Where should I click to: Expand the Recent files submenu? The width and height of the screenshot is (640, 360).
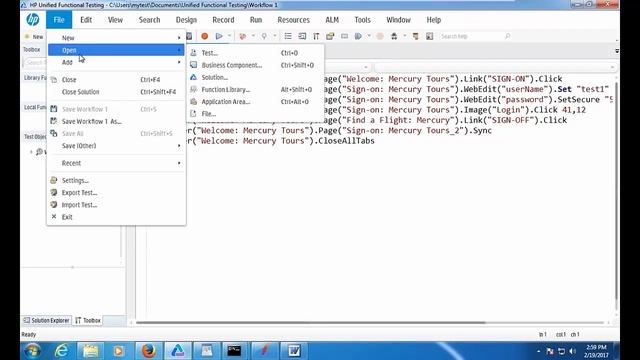click(x=116, y=163)
